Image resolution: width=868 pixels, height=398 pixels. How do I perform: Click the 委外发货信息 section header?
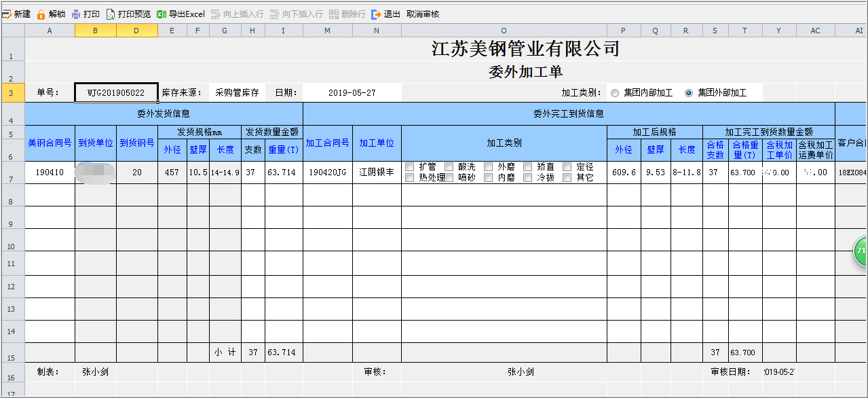(x=164, y=114)
